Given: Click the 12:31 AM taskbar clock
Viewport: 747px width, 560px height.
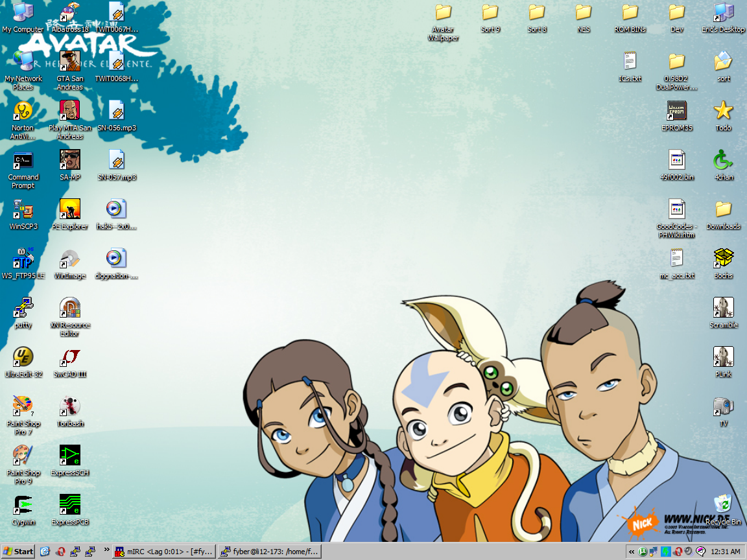Looking at the screenshot, I should [725, 552].
